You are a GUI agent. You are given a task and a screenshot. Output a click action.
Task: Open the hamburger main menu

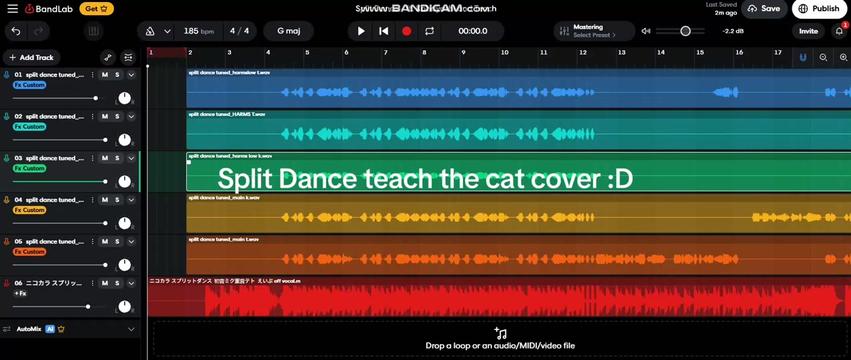13,9
